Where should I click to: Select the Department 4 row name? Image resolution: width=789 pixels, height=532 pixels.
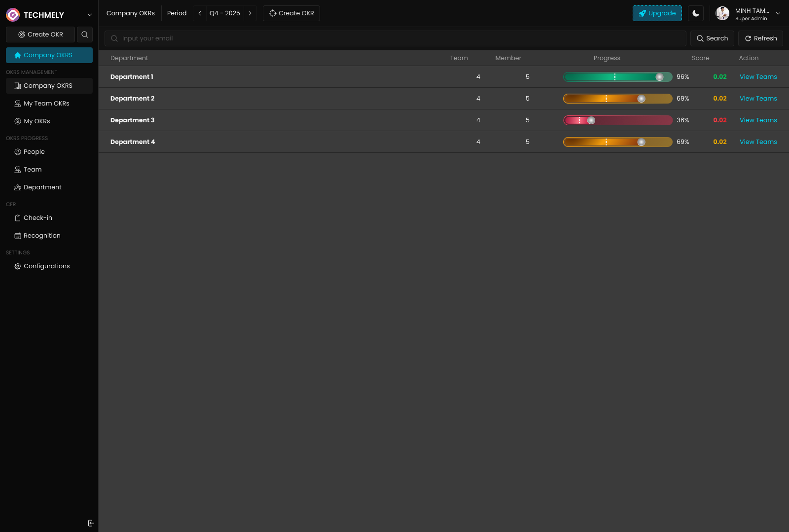pos(133,142)
